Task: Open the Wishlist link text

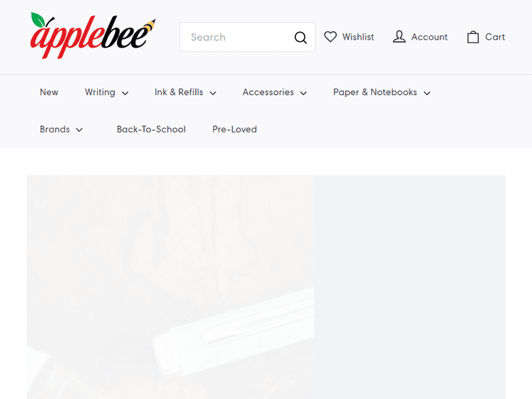Action: 358,37
